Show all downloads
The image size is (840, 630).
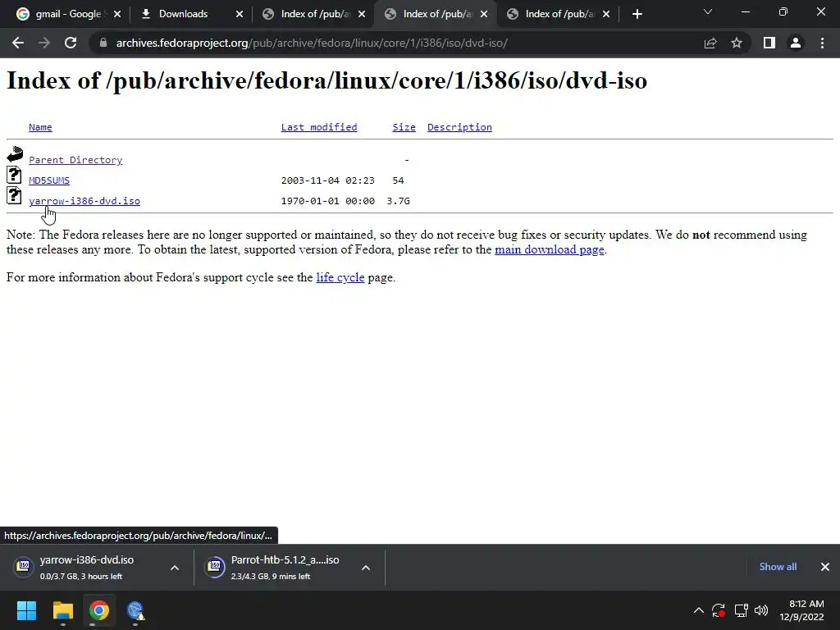(x=778, y=567)
